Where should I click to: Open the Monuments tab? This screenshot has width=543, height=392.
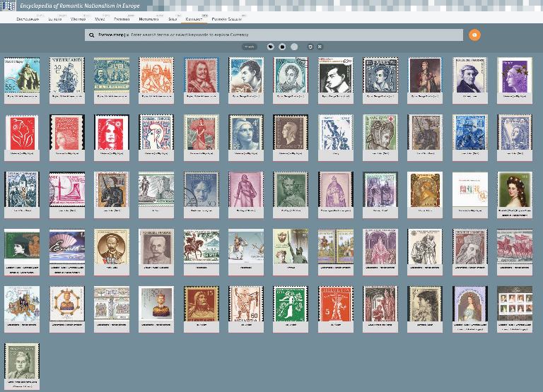(x=149, y=19)
